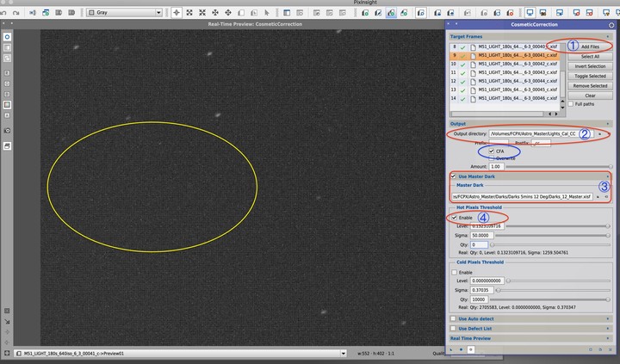Click the Toggle Selected button

point(590,76)
